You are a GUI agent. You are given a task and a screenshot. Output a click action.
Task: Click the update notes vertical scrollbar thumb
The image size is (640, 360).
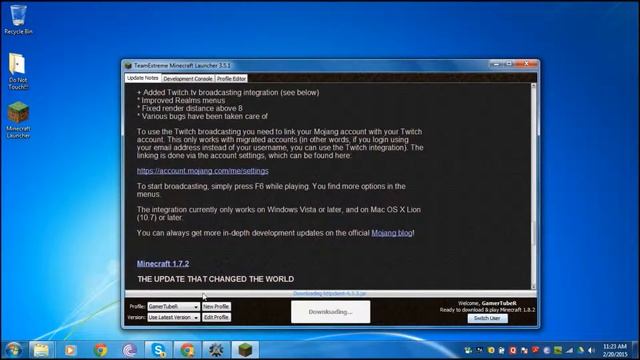(533, 233)
